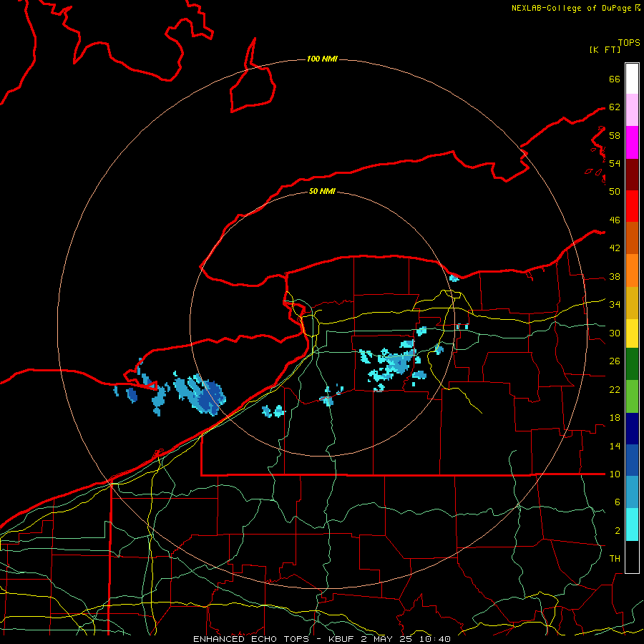Click the 66 legend value

click(615, 79)
